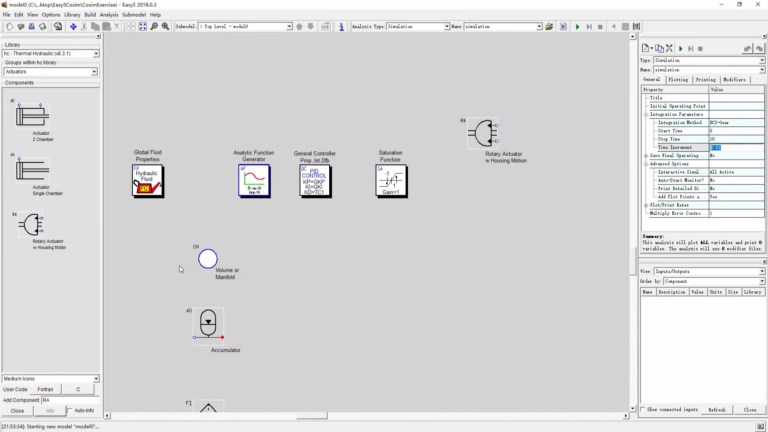
Task: Select the Actuator 2 Chamber component
Action: [33, 116]
